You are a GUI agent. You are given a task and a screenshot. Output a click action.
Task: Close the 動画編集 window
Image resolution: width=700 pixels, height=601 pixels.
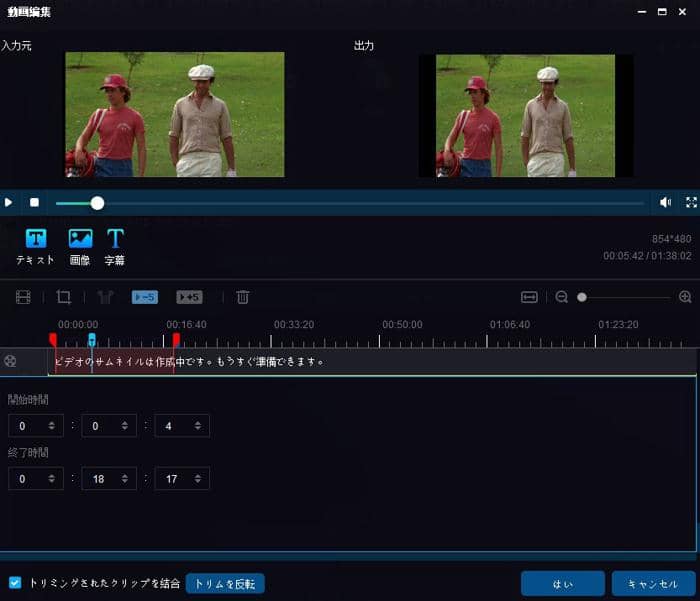682,12
